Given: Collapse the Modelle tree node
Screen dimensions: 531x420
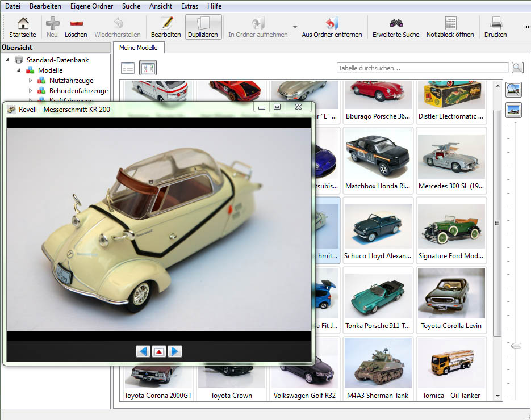Looking at the screenshot, I should click(x=19, y=70).
